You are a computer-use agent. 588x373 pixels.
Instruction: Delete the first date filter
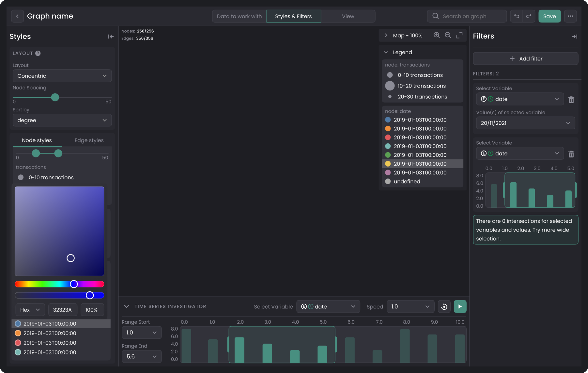tap(571, 100)
